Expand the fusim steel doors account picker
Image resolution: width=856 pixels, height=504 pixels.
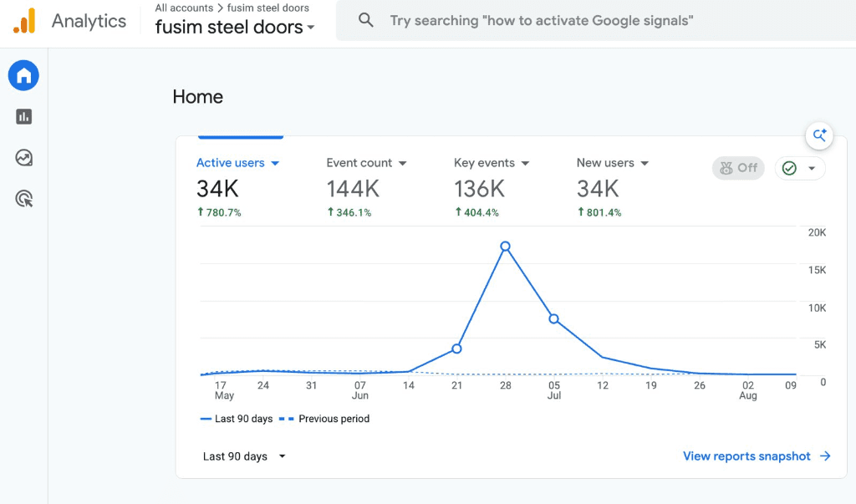coord(235,27)
